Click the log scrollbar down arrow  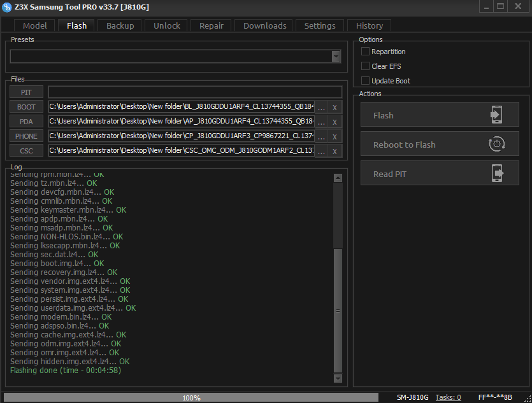click(x=338, y=378)
